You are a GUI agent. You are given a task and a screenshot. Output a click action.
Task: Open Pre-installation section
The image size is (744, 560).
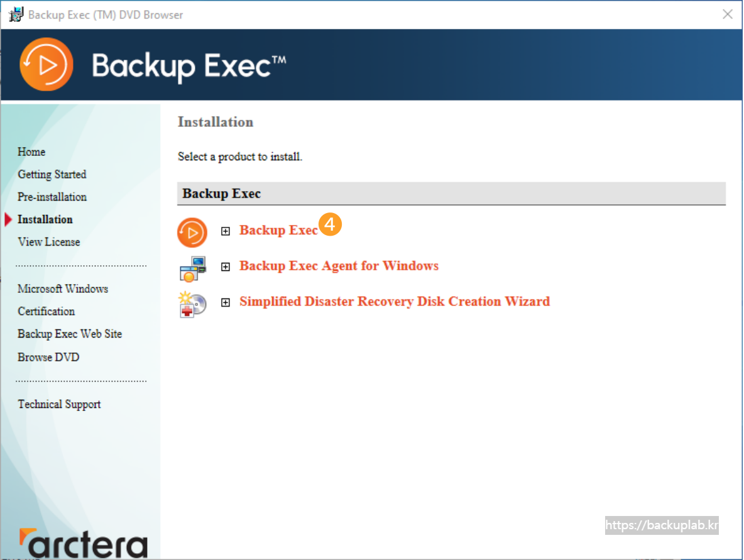coord(52,197)
